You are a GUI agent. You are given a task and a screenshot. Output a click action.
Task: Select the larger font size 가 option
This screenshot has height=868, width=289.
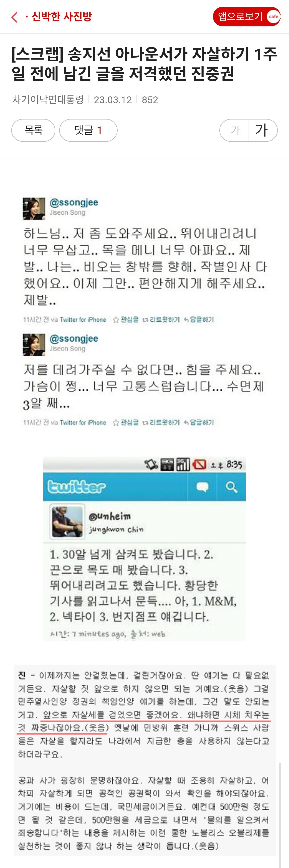click(262, 130)
